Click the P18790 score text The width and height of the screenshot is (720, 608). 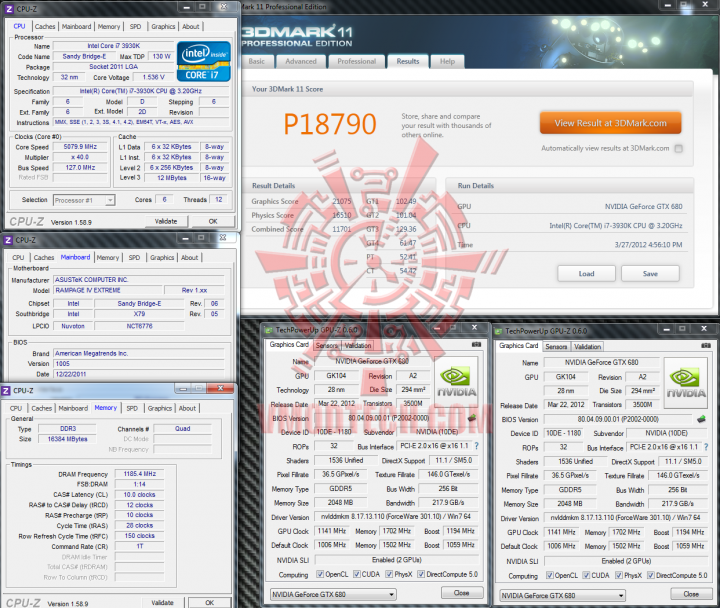click(x=330, y=124)
